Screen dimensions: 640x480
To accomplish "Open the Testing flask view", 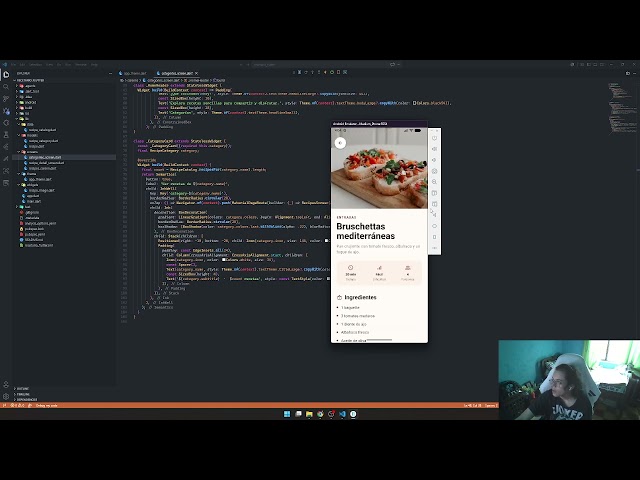I will tap(6, 135).
